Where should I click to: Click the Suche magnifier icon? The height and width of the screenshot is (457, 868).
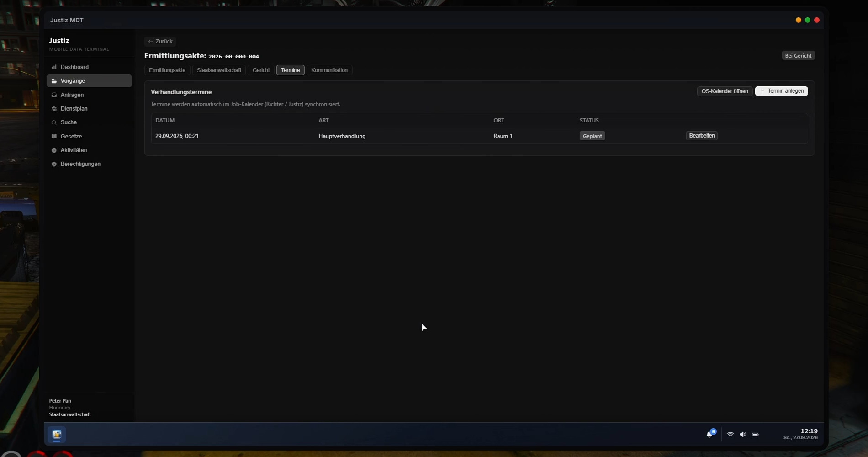coord(54,122)
